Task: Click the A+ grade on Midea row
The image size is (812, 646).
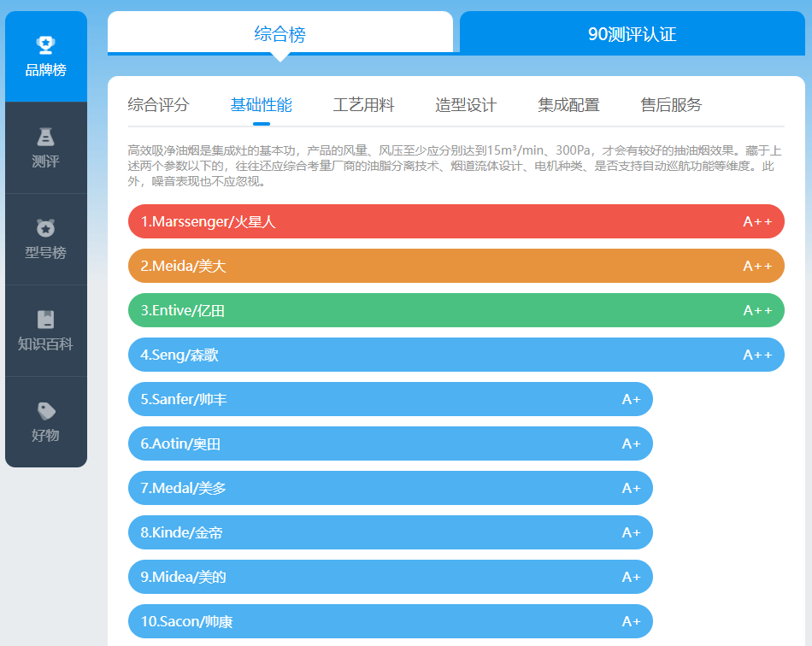Action: tap(632, 577)
